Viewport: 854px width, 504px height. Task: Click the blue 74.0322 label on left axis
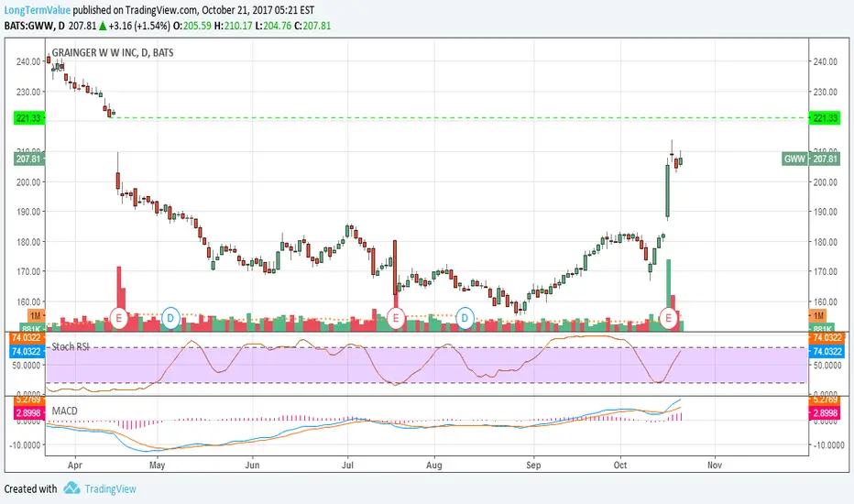27,352
